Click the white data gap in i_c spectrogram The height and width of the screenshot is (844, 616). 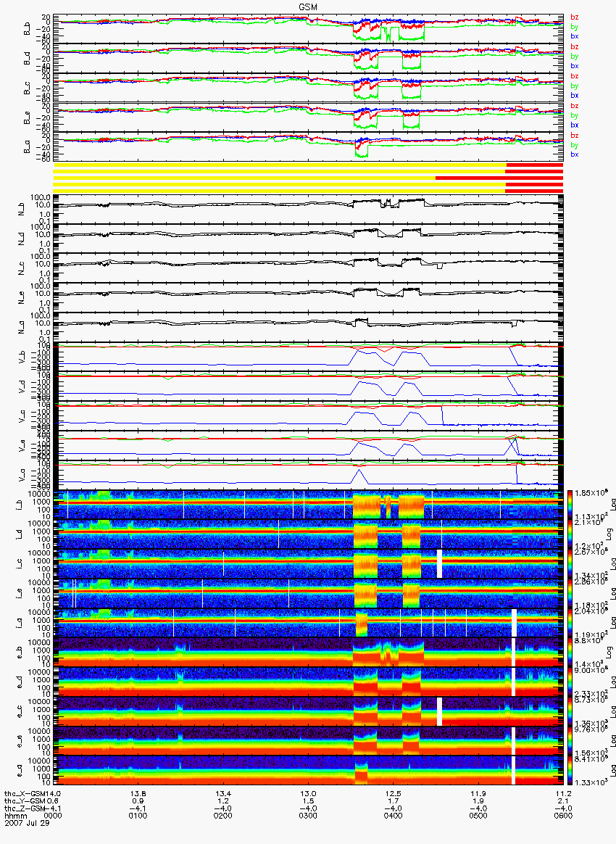point(440,563)
